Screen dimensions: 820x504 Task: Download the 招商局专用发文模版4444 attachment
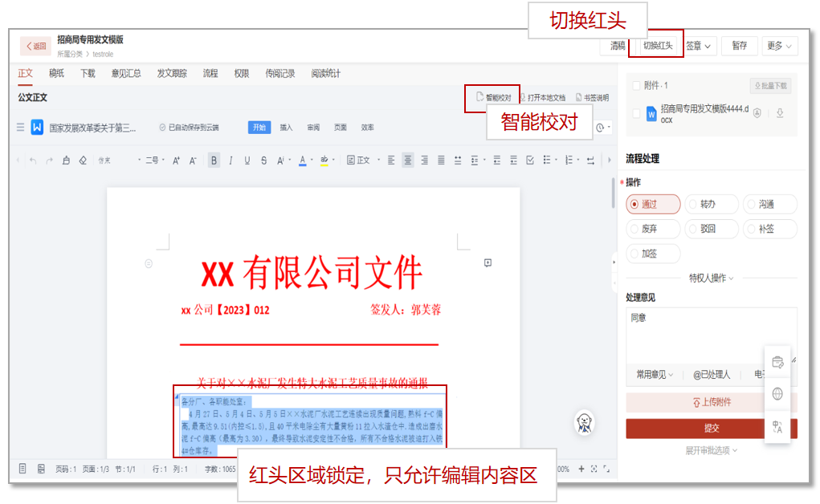780,113
